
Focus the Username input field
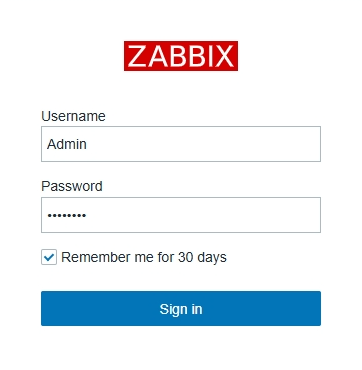(x=181, y=144)
